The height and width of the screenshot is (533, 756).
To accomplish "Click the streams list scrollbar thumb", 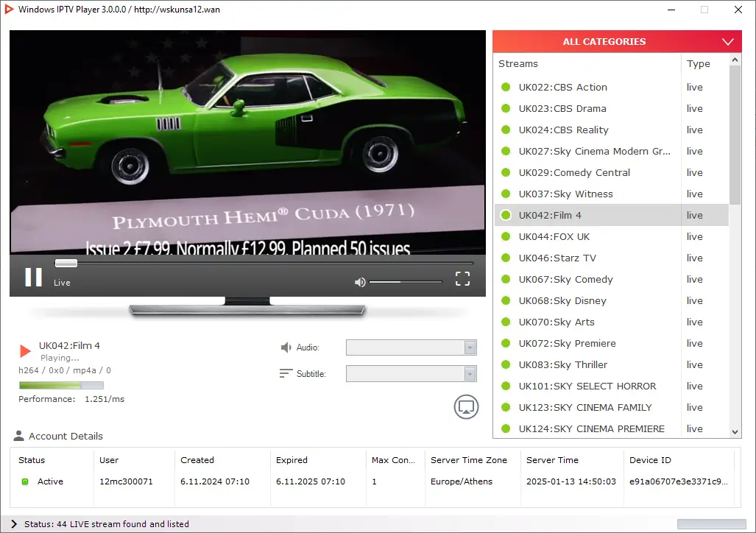I will (x=735, y=135).
